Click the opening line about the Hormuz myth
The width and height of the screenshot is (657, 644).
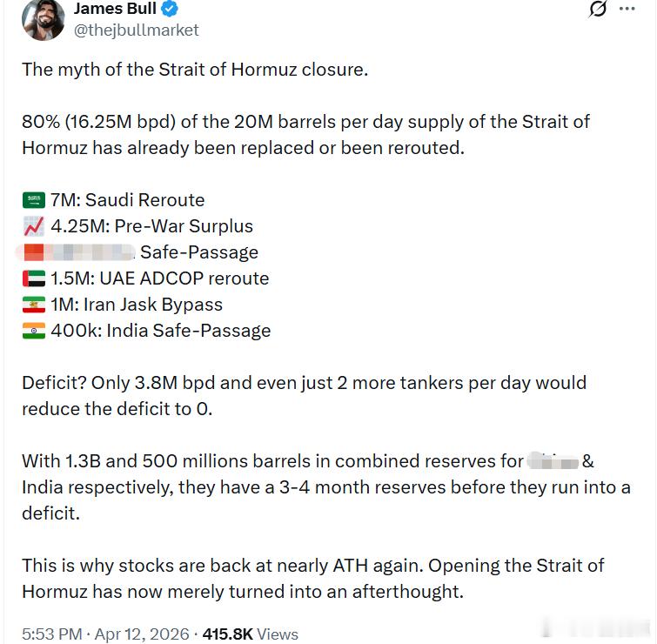click(195, 70)
